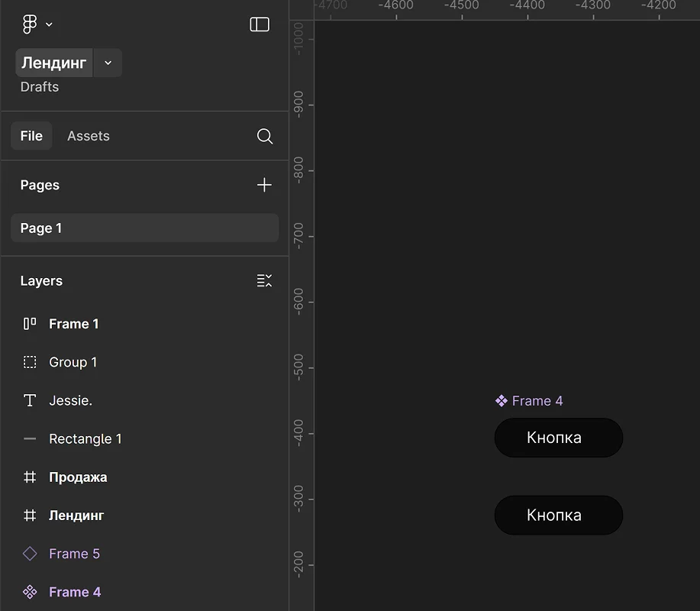The width and height of the screenshot is (700, 611).
Task: Expand dropdown arrow beside Figma logo
Action: click(50, 24)
